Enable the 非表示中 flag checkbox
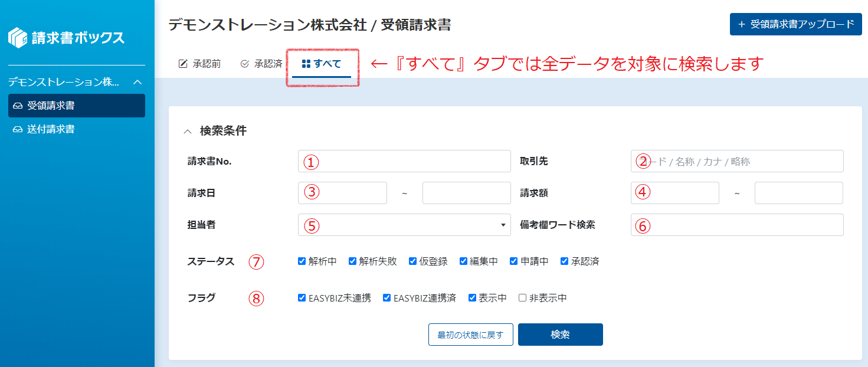This screenshot has height=367, width=868. pos(522,298)
